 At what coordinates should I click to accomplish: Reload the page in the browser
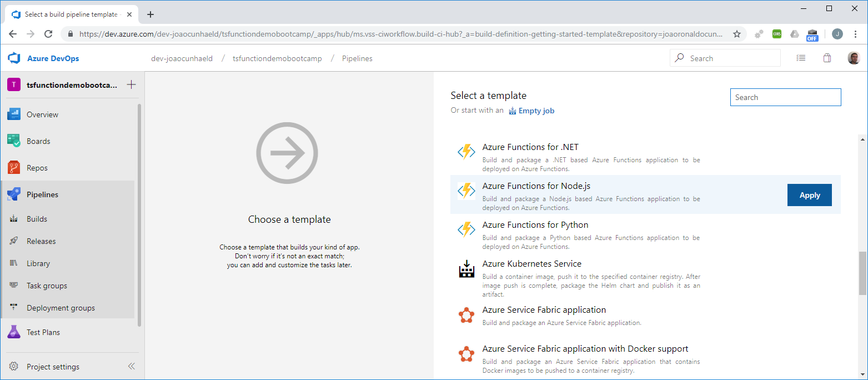click(48, 34)
